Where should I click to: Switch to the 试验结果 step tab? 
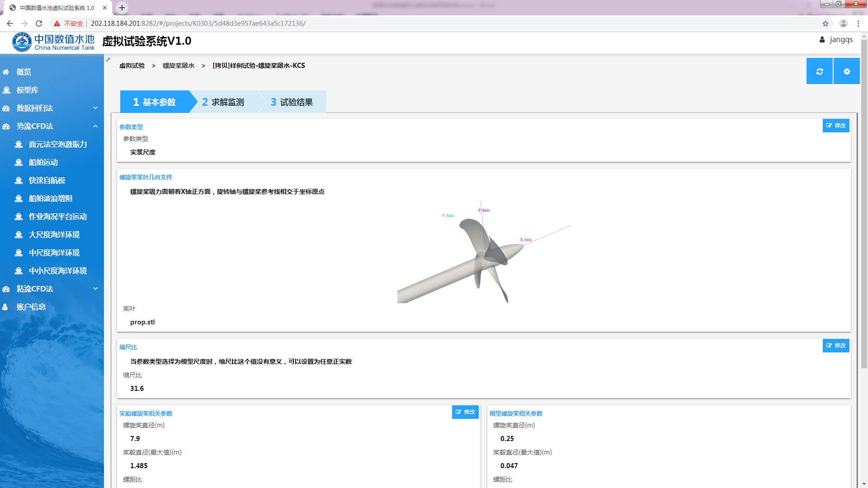pyautogui.click(x=292, y=102)
